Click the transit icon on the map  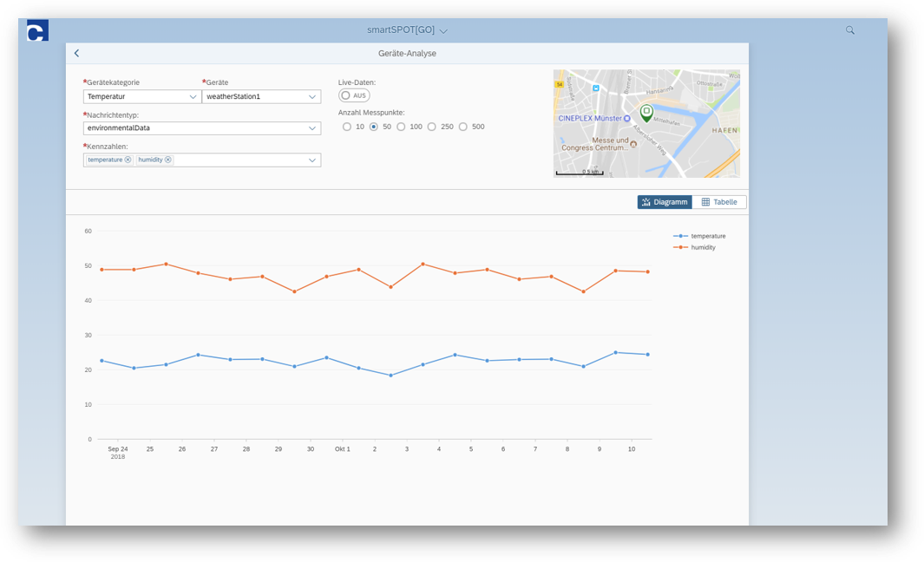(x=595, y=87)
